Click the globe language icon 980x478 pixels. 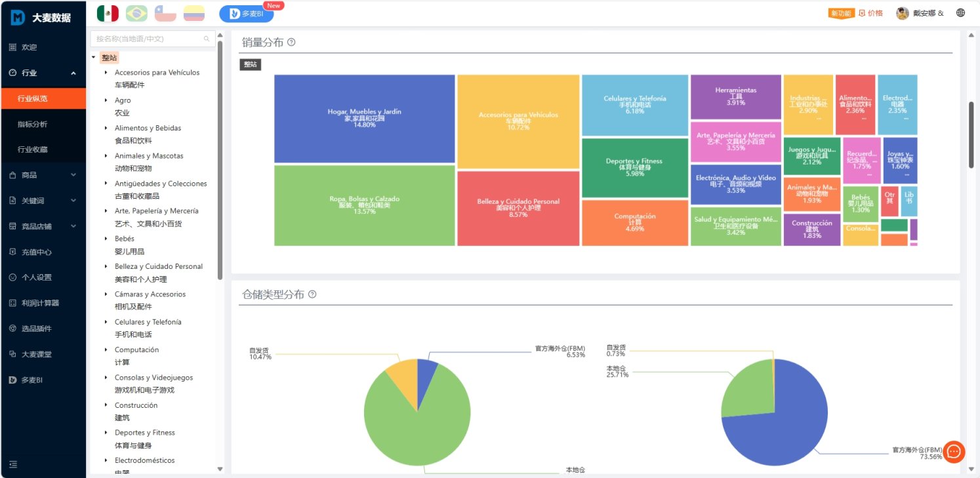[x=961, y=13]
